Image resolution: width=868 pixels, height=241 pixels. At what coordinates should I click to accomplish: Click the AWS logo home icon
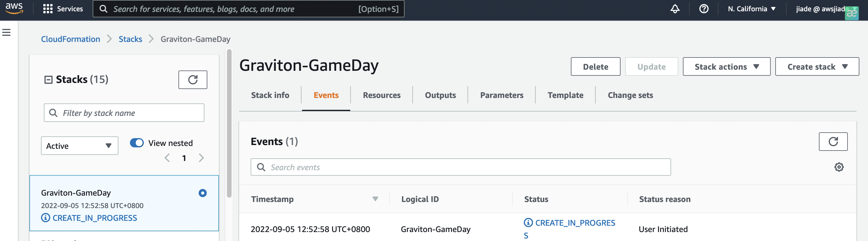[14, 8]
